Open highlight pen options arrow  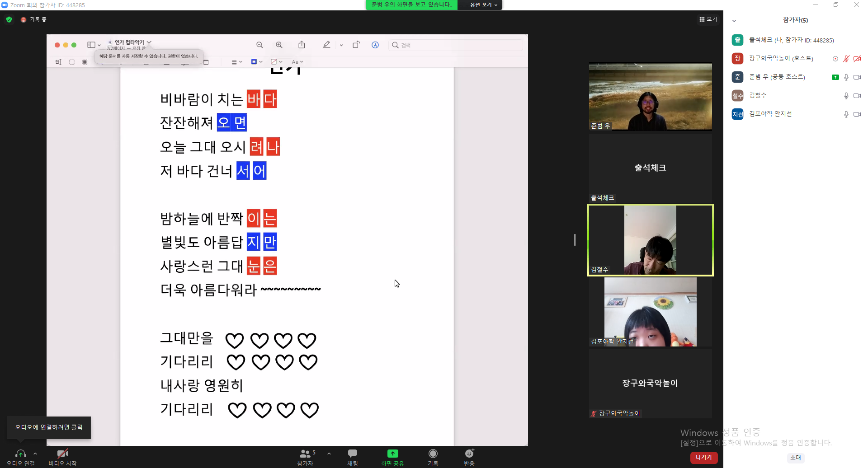point(341,45)
